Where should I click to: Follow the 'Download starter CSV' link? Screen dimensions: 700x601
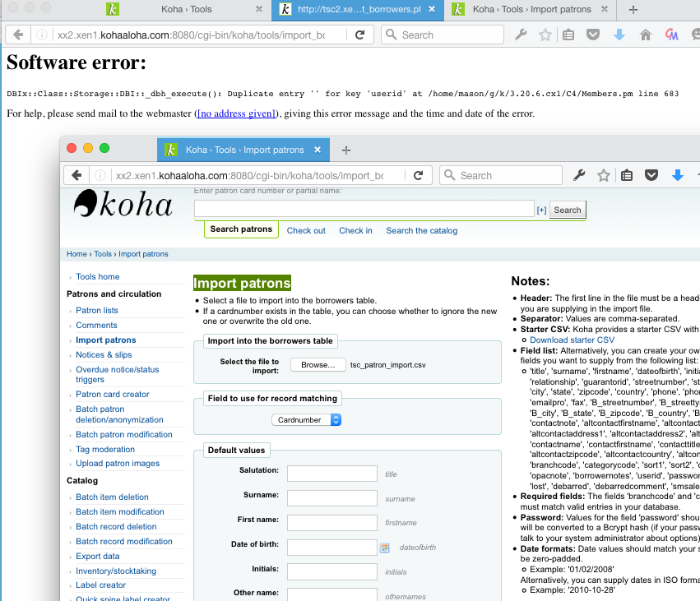pos(572,340)
